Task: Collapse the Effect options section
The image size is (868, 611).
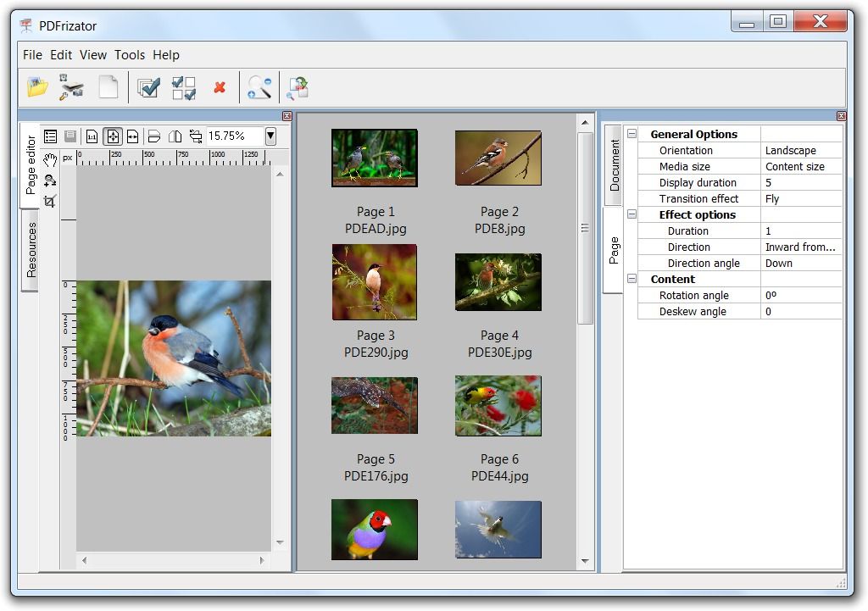Action: [632, 214]
